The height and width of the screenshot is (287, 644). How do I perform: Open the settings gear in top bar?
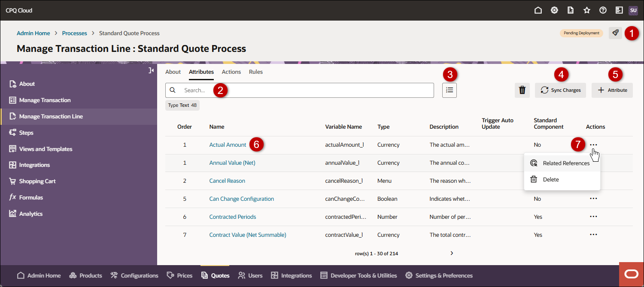point(554,10)
